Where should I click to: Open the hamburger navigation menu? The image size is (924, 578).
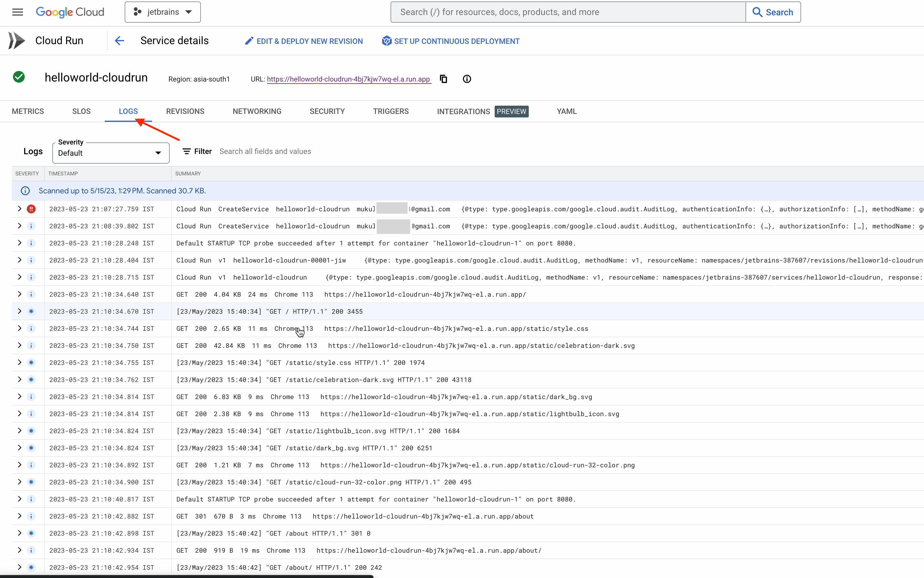coord(18,12)
